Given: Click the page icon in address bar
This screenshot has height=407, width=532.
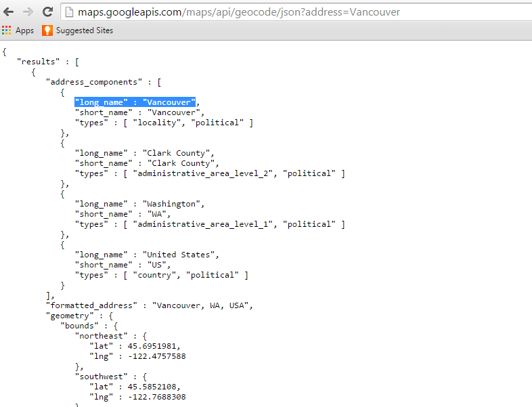Looking at the screenshot, I should (x=69, y=12).
